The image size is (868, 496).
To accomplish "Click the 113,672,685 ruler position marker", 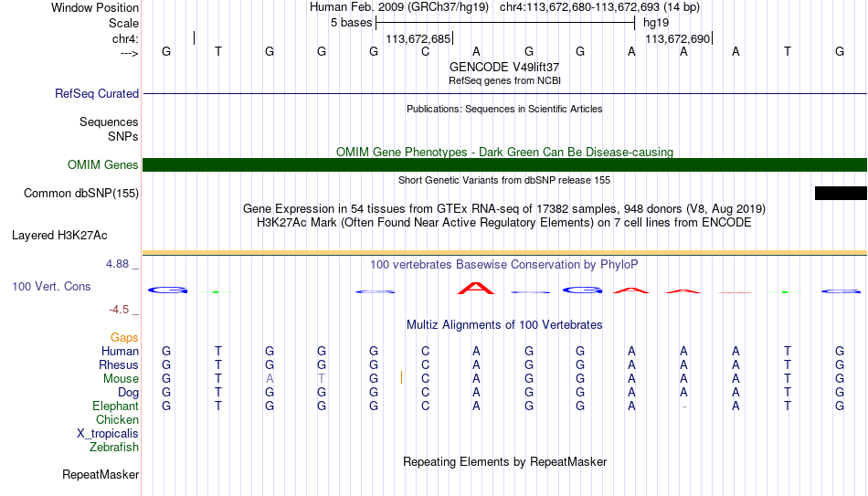I will 418,38.
